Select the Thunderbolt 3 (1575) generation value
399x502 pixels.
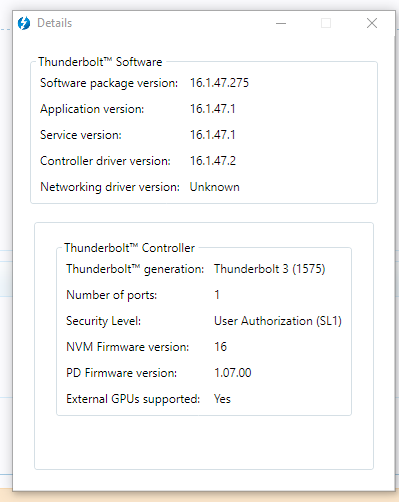270,269
